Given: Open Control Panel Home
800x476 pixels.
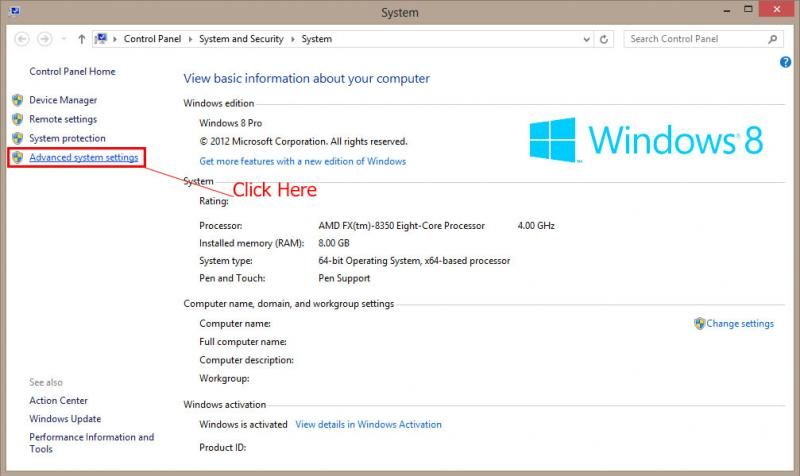Looking at the screenshot, I should (x=72, y=71).
